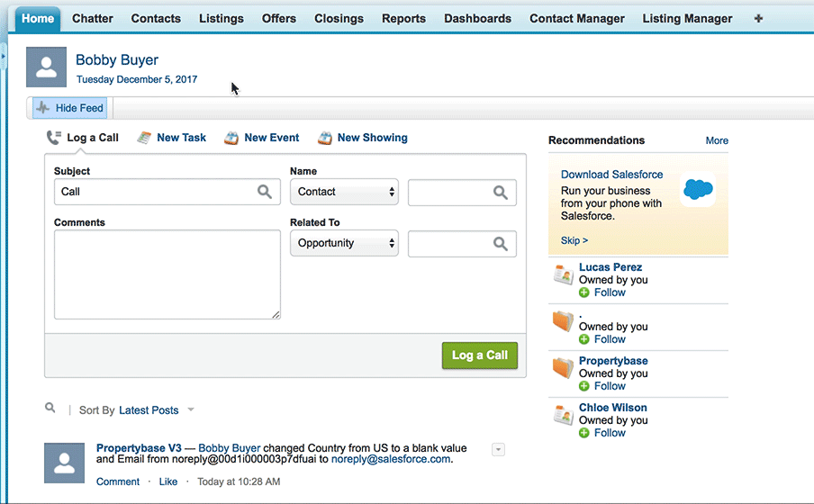Open the Home tab
This screenshot has height=504, width=814.
coord(38,19)
